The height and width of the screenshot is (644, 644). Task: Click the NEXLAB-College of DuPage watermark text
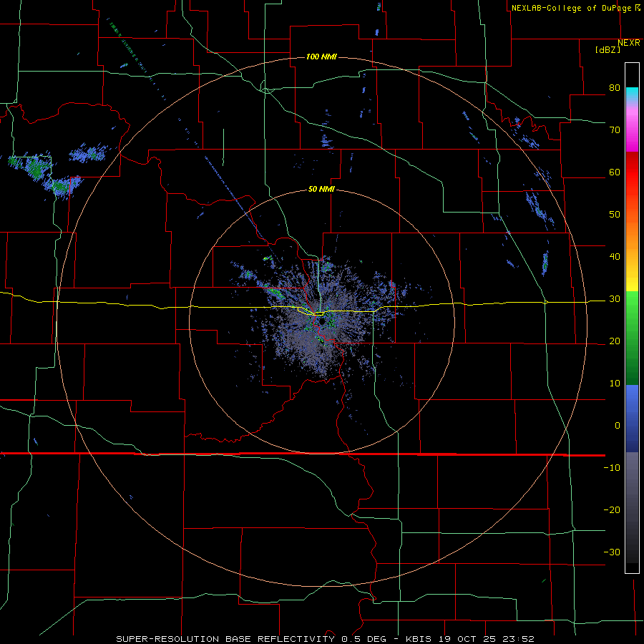pos(575,8)
